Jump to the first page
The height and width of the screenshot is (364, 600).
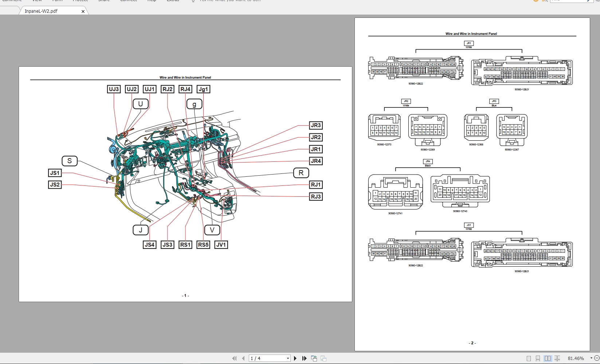[234, 358]
